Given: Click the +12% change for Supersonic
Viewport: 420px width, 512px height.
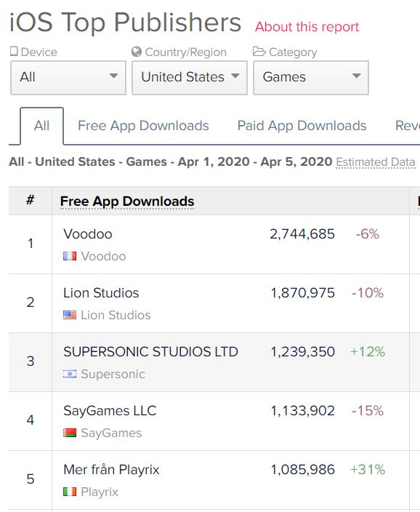Looking at the screenshot, I should tap(368, 352).
